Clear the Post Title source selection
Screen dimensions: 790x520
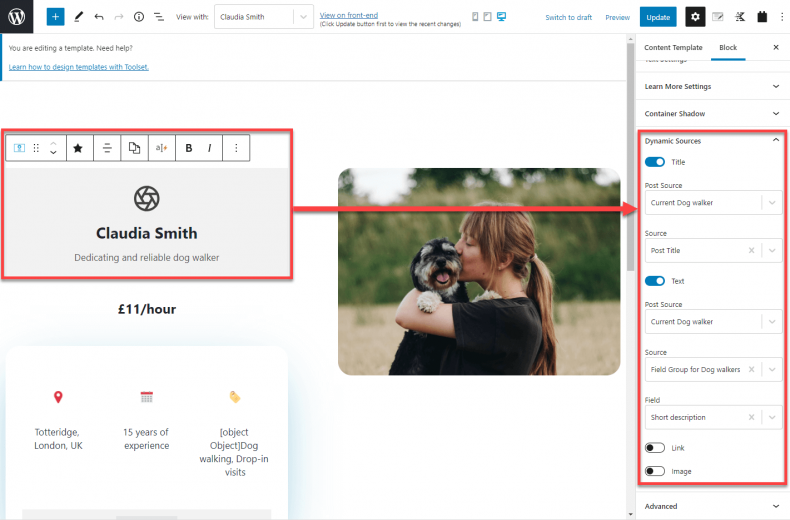coord(751,250)
